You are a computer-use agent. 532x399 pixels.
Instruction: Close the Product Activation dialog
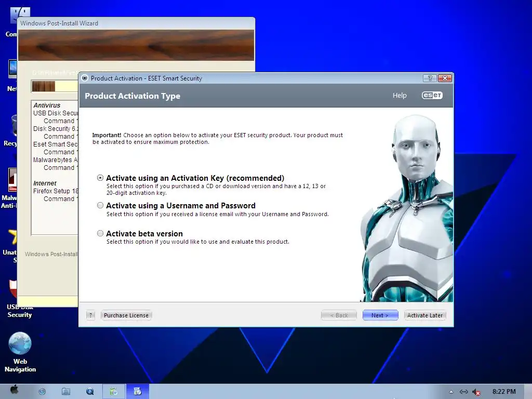(445, 78)
